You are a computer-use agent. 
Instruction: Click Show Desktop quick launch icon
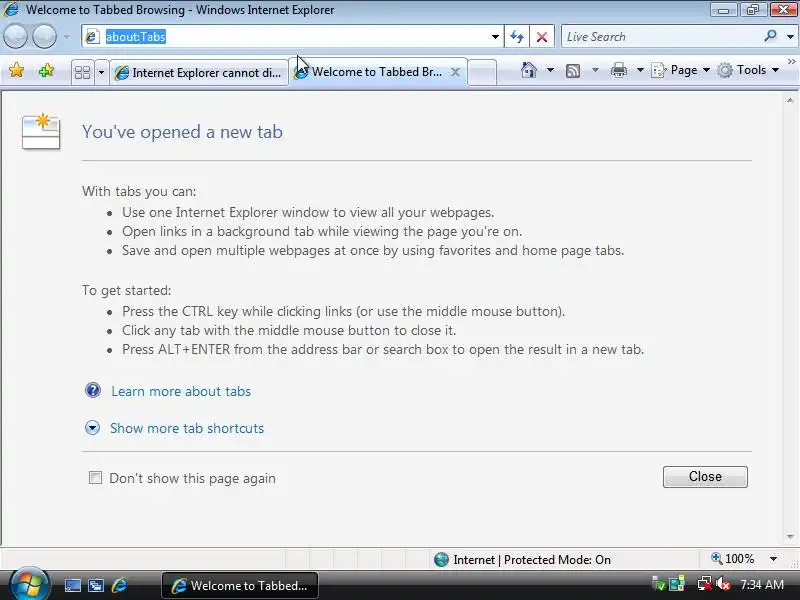pyautogui.click(x=72, y=585)
